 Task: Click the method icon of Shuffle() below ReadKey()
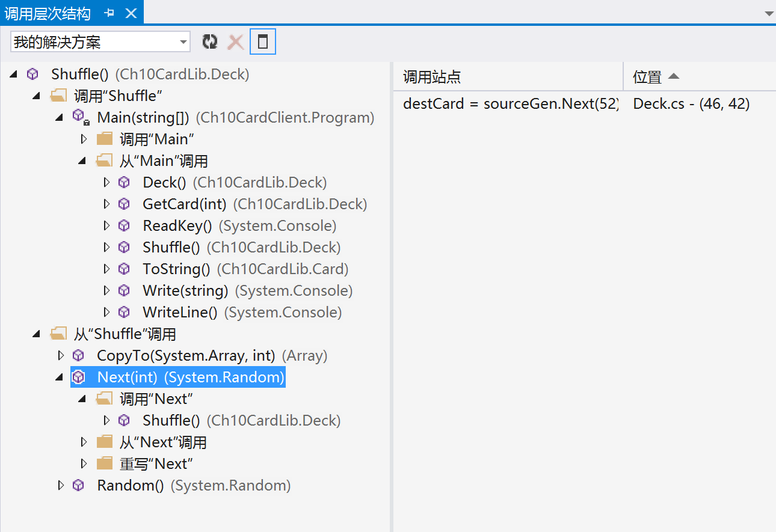click(x=124, y=247)
